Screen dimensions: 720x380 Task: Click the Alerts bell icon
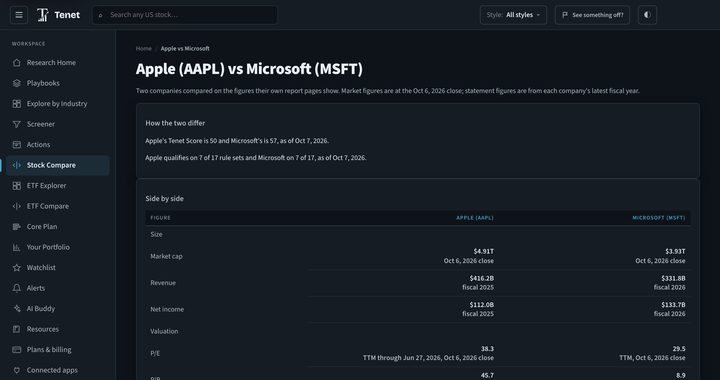click(17, 288)
